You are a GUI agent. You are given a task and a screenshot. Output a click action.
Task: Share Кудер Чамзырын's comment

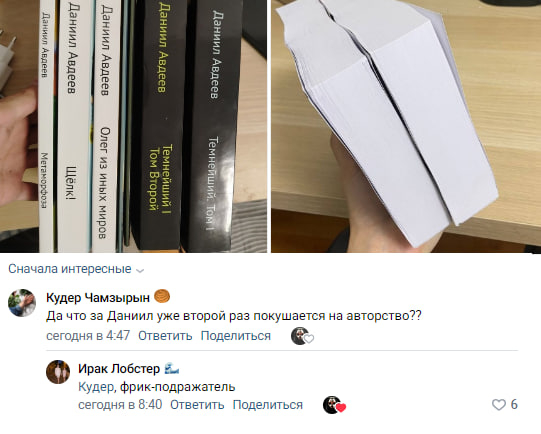tap(236, 336)
